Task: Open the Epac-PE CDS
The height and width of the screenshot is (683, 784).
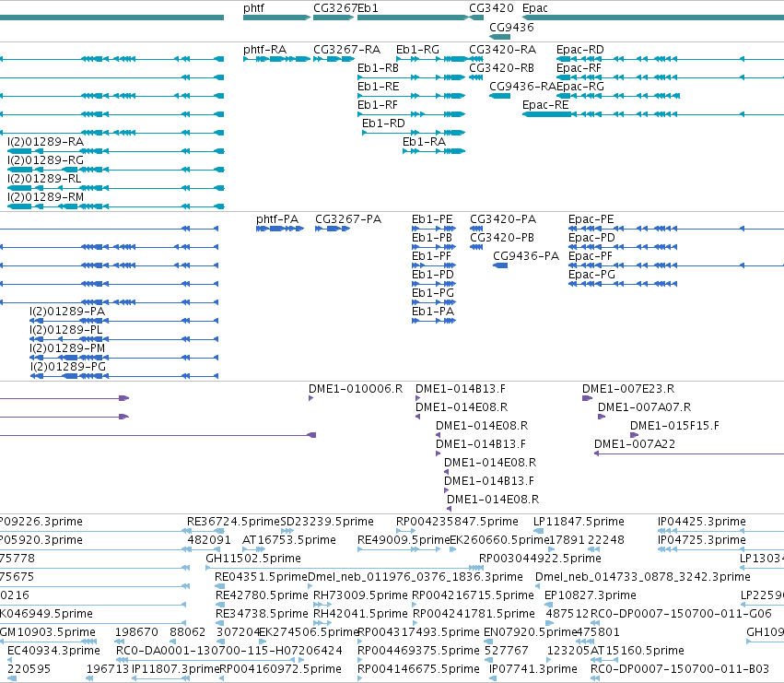Action: 676,229
